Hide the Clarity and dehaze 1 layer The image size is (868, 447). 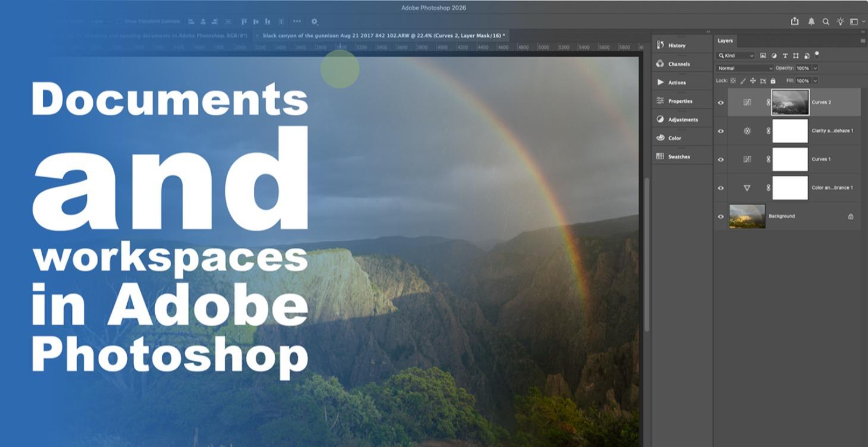pyautogui.click(x=721, y=131)
